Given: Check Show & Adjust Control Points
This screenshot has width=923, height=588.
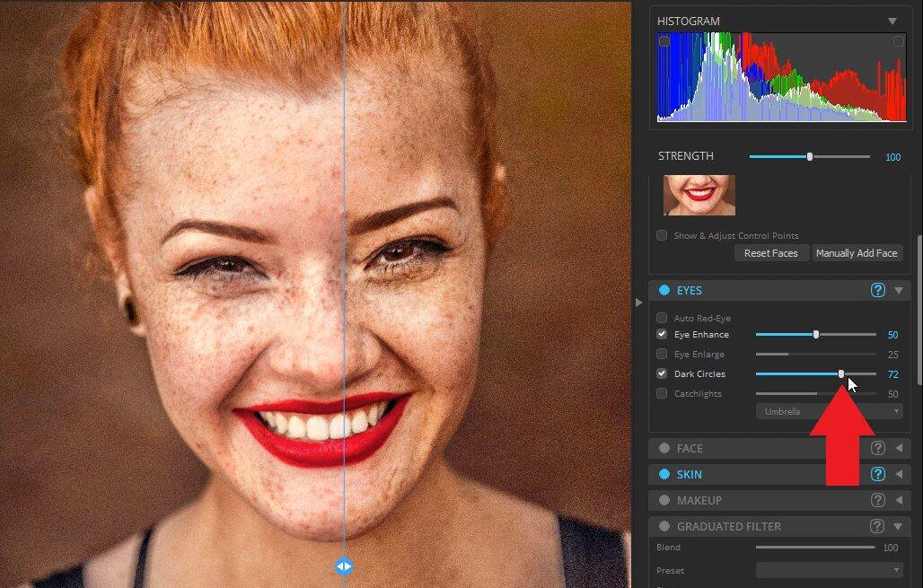Looking at the screenshot, I should pos(661,235).
